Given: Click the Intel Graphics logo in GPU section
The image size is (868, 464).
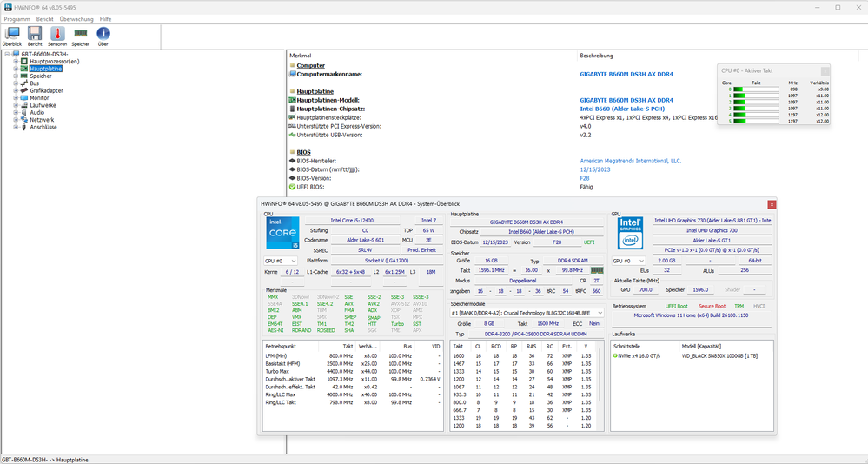Looking at the screenshot, I should 630,233.
